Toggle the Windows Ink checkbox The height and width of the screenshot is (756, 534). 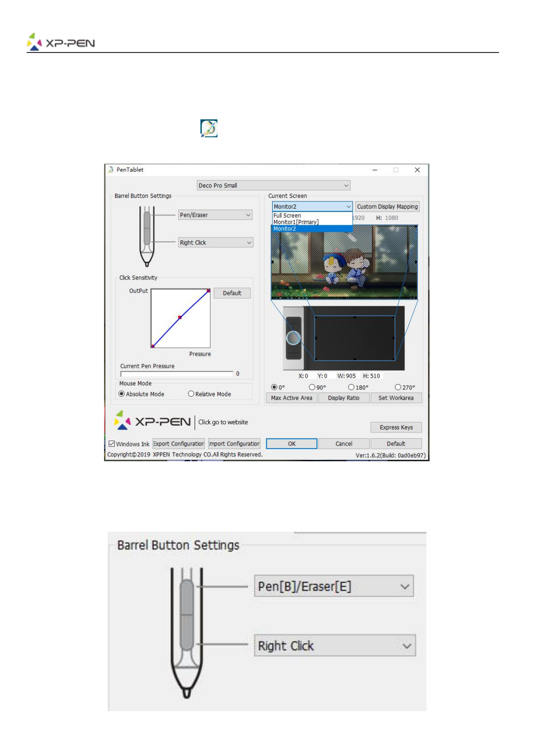[112, 444]
